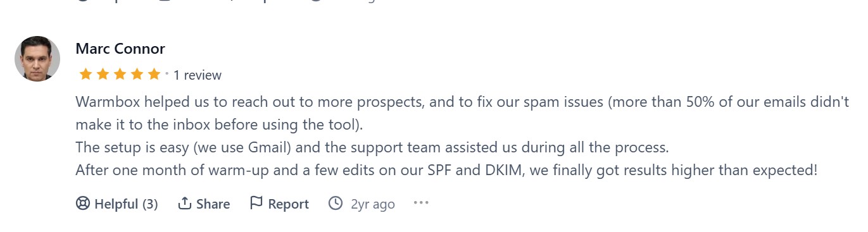Click the third orange rating star

pyautogui.click(x=120, y=75)
